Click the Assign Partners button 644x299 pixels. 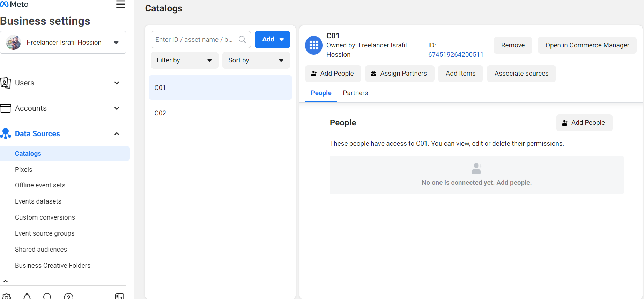400,74
